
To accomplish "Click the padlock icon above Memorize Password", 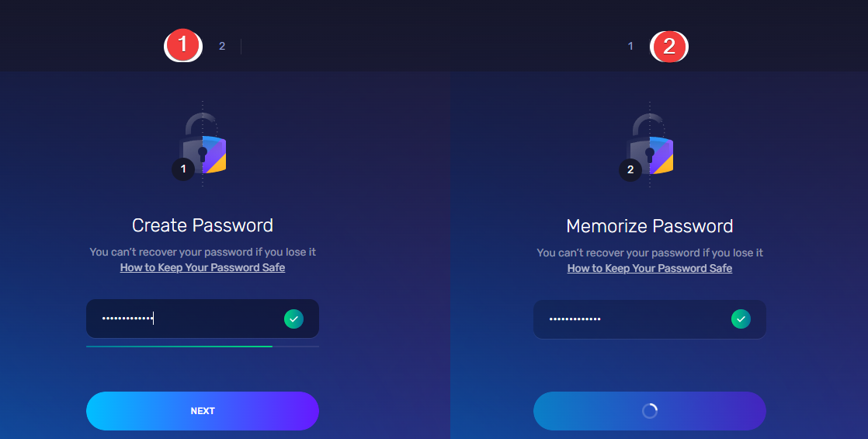I will [651, 145].
